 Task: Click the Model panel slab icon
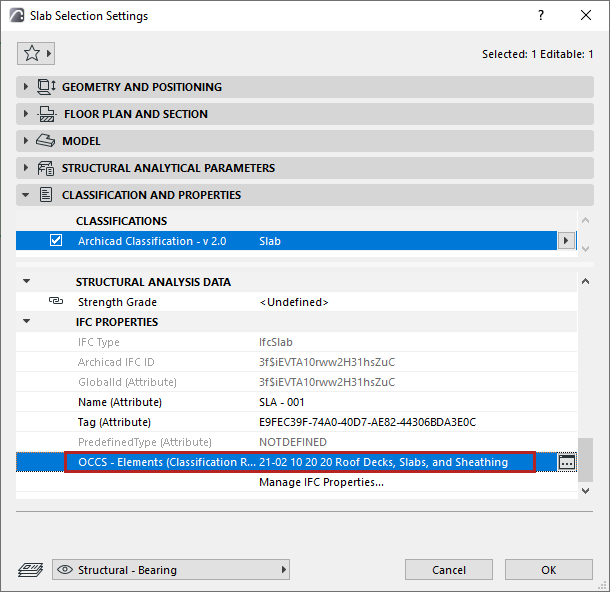(46, 141)
